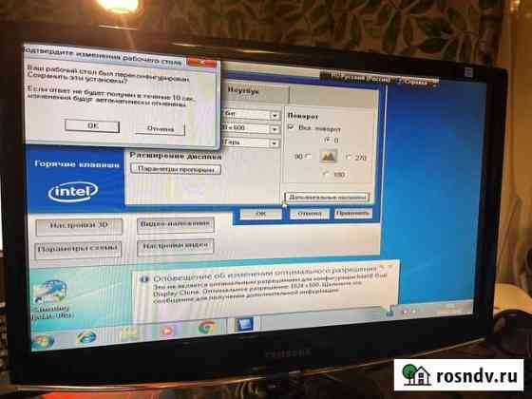Click the rotation preview mountain image
The height and width of the screenshot is (399, 532).
click(328, 157)
